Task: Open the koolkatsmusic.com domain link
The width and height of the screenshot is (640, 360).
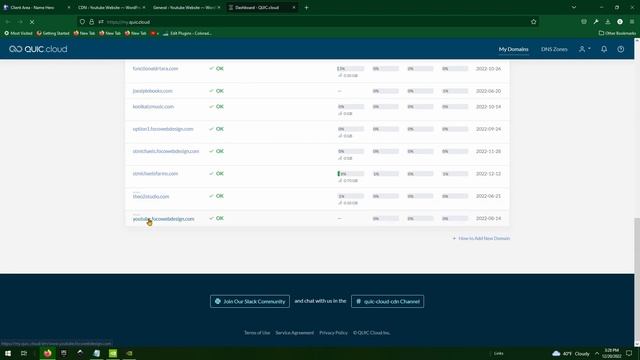Action: 153,107
